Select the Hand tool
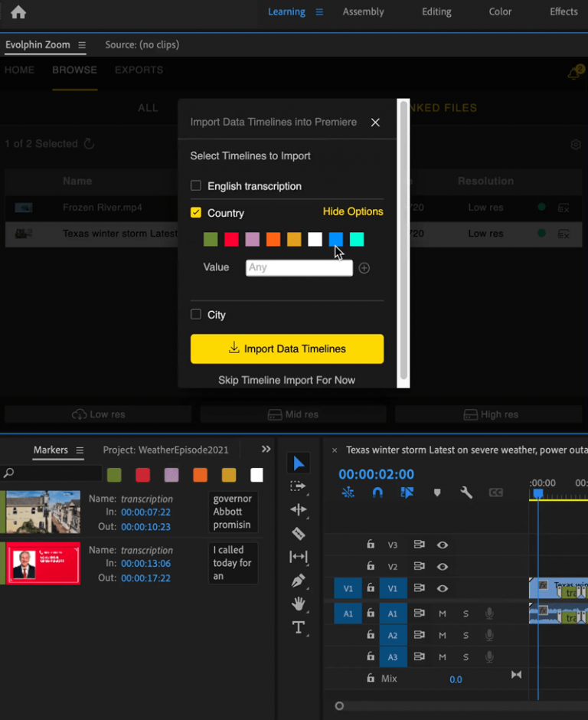This screenshot has height=720, width=588. (299, 604)
